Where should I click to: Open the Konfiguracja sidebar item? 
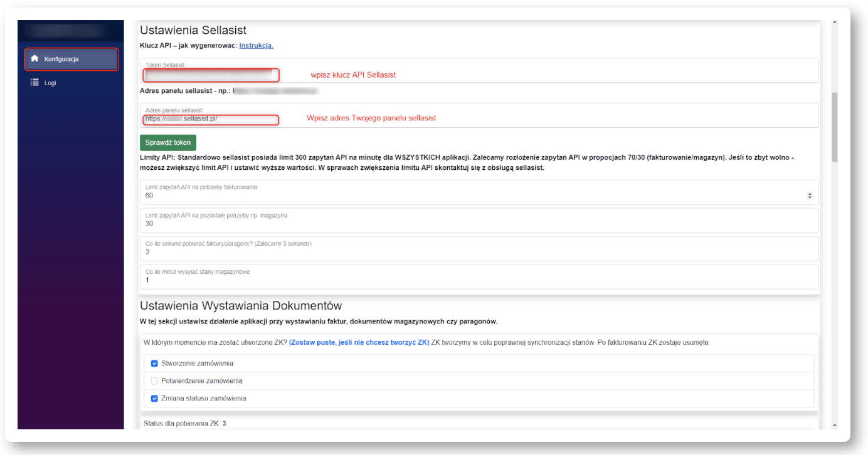pyautogui.click(x=71, y=59)
